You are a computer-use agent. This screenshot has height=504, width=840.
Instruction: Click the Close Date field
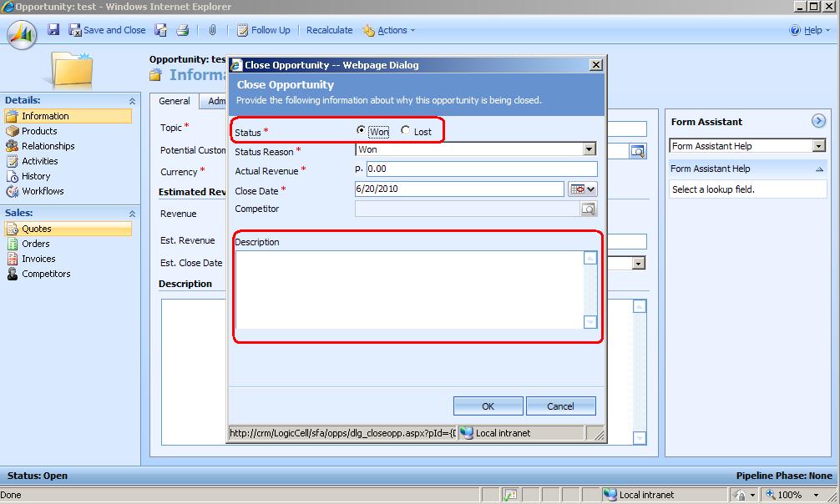[459, 189]
